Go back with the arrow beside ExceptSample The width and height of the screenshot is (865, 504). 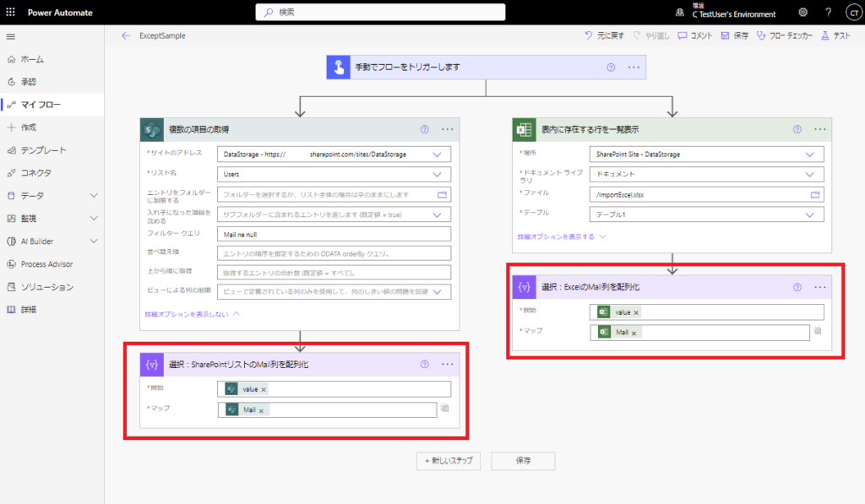[126, 35]
